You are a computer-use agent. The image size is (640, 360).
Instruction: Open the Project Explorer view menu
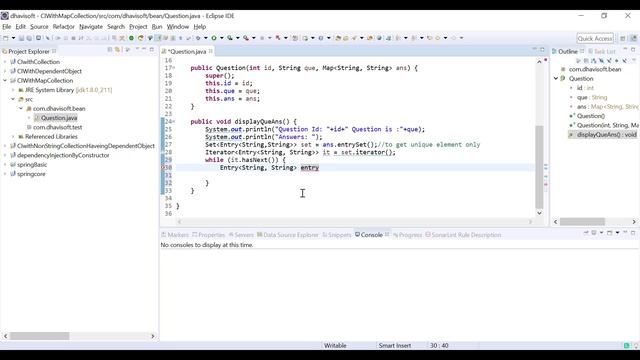[137, 49]
